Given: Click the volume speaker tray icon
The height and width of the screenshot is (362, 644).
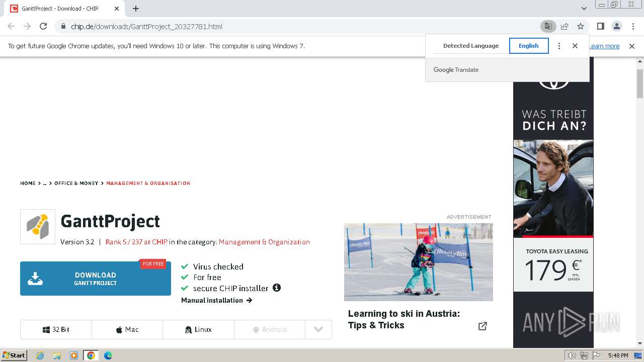Looking at the screenshot, I should [572, 355].
